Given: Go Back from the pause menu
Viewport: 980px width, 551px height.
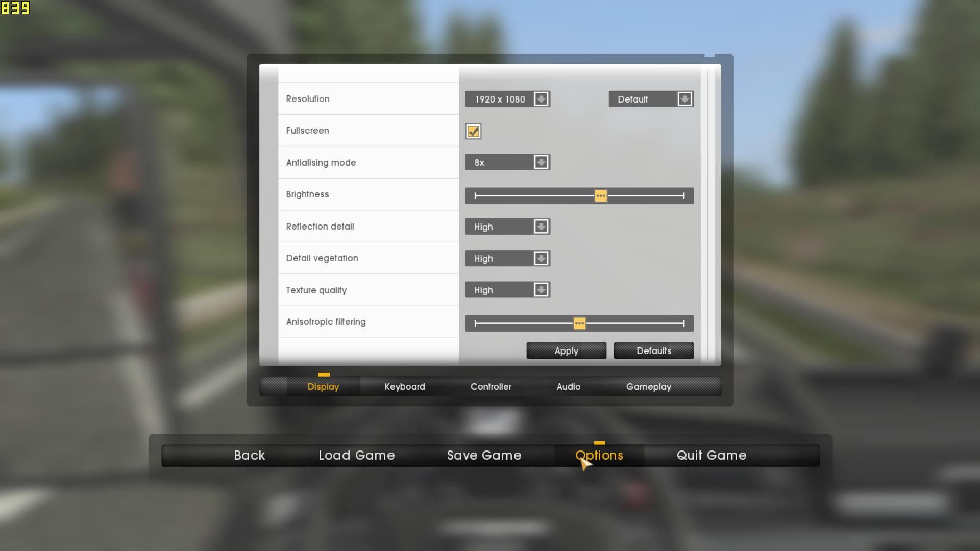Looking at the screenshot, I should coord(250,455).
